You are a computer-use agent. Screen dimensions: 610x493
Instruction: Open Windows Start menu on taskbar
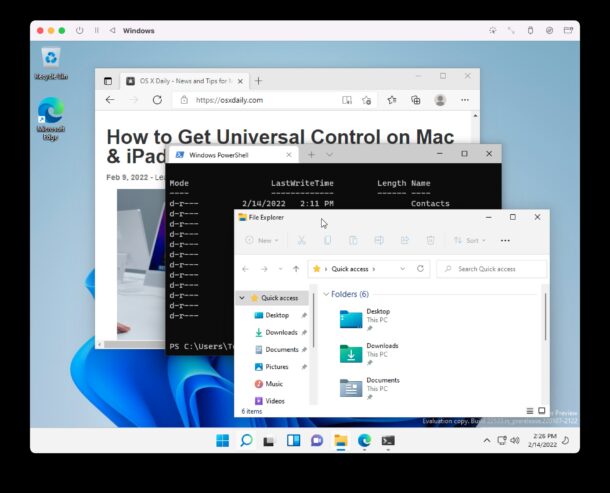click(x=222, y=440)
